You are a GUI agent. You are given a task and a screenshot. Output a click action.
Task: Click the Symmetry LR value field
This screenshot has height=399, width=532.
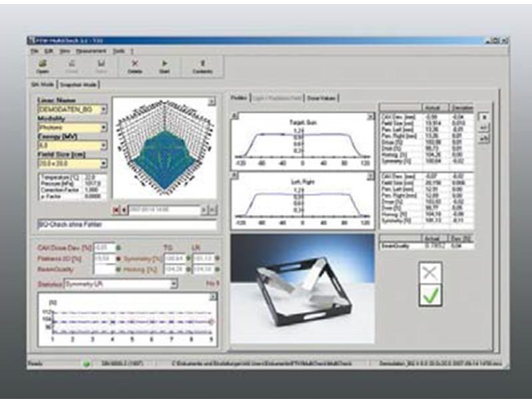[203, 259]
